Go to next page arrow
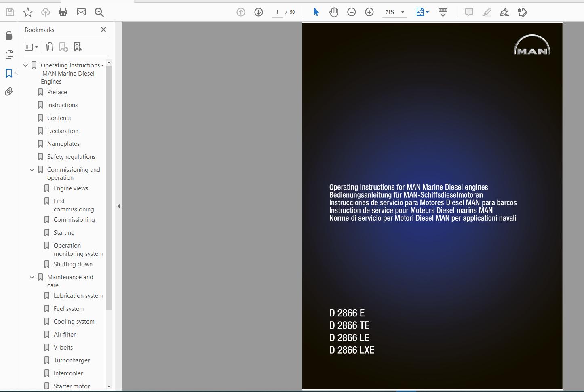Screen dimensions: 584x392 point(259,12)
